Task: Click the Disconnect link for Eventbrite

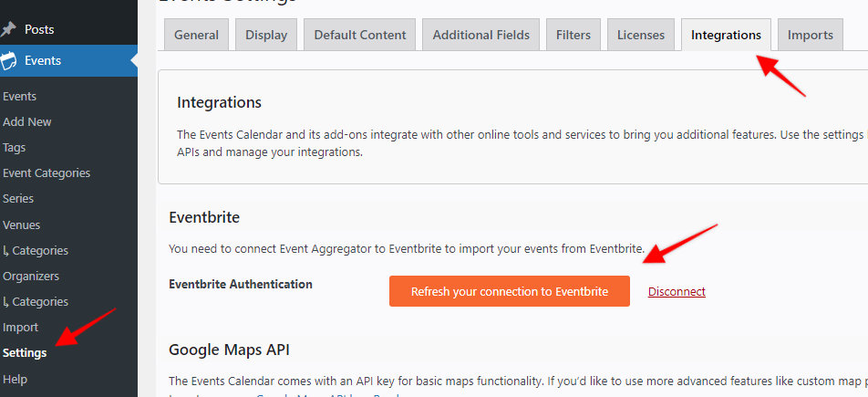Action: 677,291
